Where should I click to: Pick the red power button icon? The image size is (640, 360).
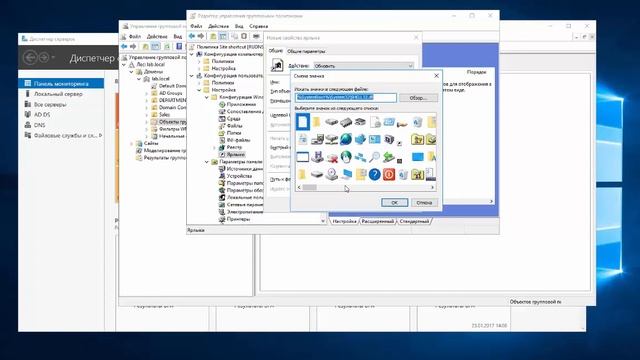point(389,174)
